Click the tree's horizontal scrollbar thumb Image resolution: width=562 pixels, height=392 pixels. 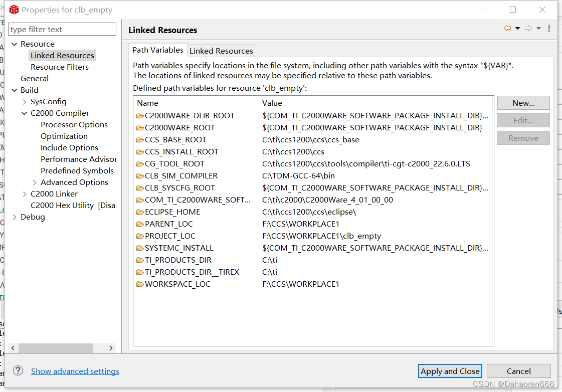pos(56,348)
